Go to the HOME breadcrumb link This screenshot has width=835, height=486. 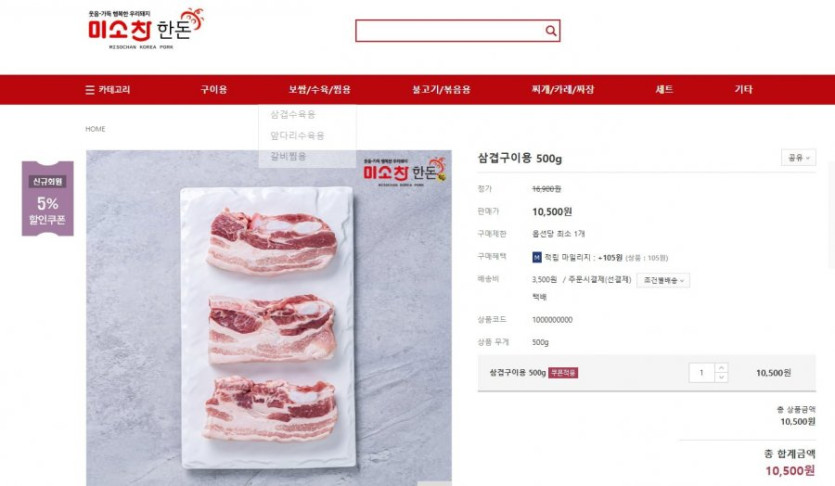pos(95,129)
